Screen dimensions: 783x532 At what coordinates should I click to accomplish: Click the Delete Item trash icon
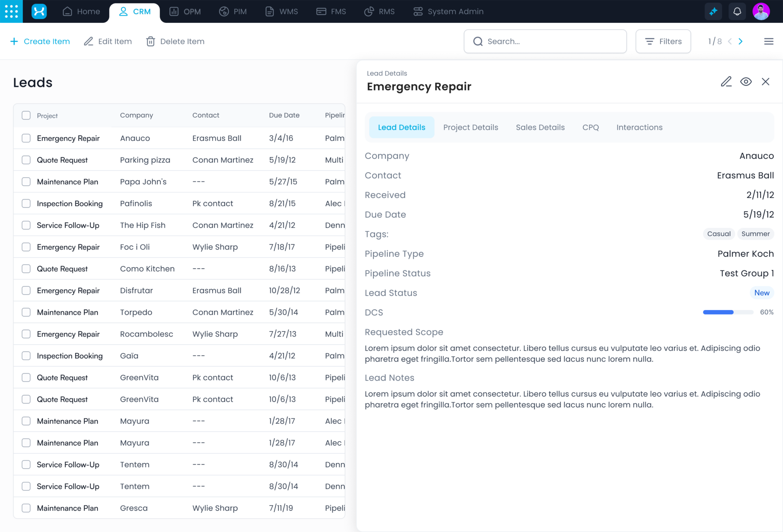(x=150, y=41)
